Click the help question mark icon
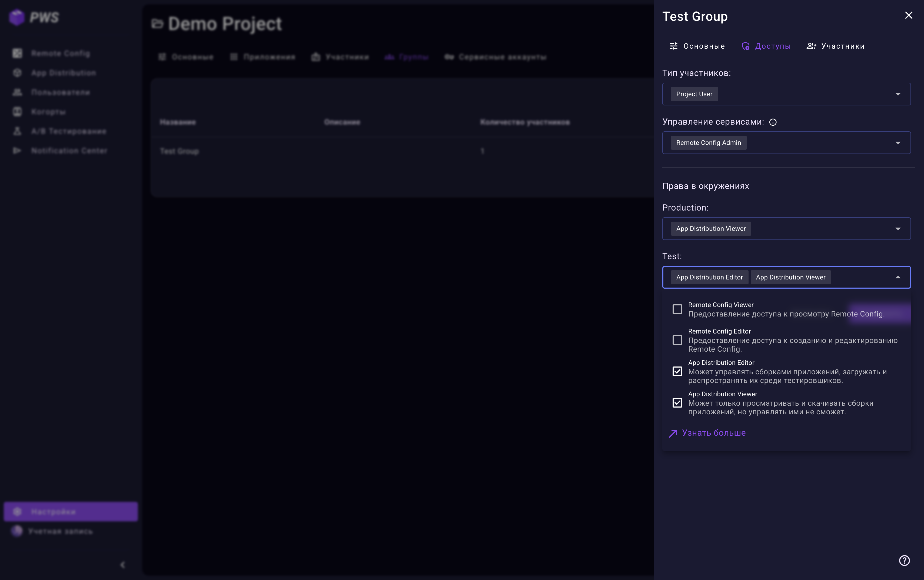The image size is (924, 580). (x=904, y=561)
